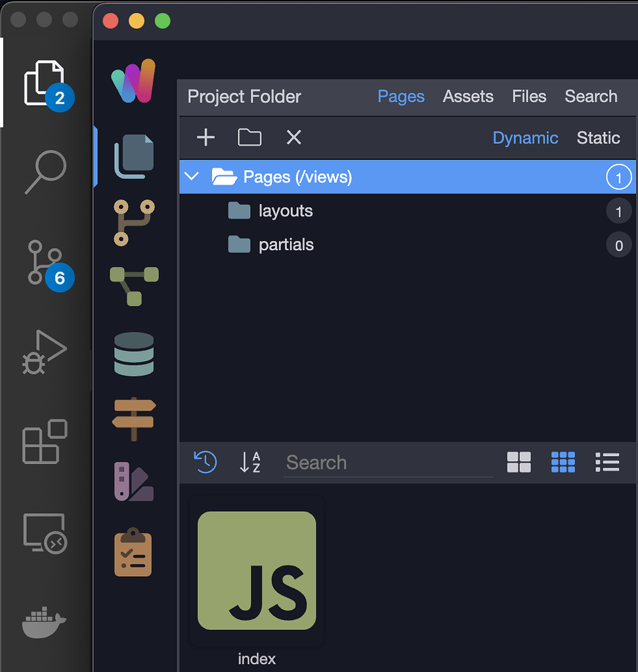Viewport: 638px width, 672px height.
Task: Switch file display to list view
Action: click(607, 462)
